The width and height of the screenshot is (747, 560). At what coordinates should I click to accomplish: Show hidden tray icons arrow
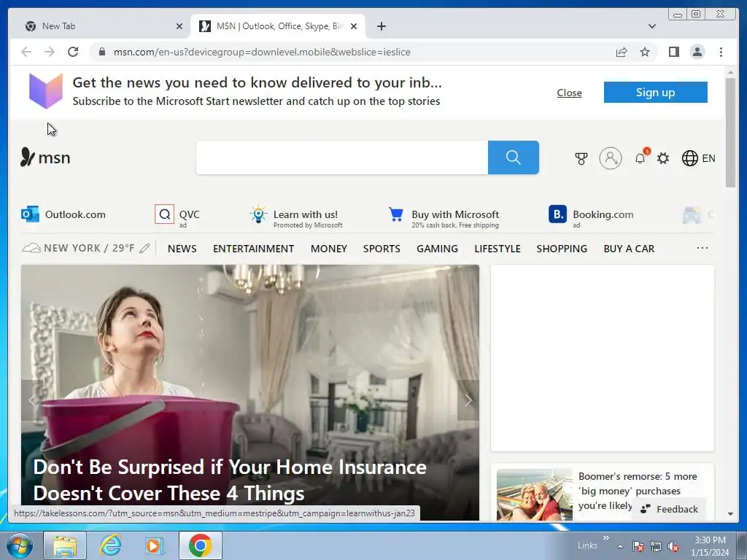pos(620,546)
